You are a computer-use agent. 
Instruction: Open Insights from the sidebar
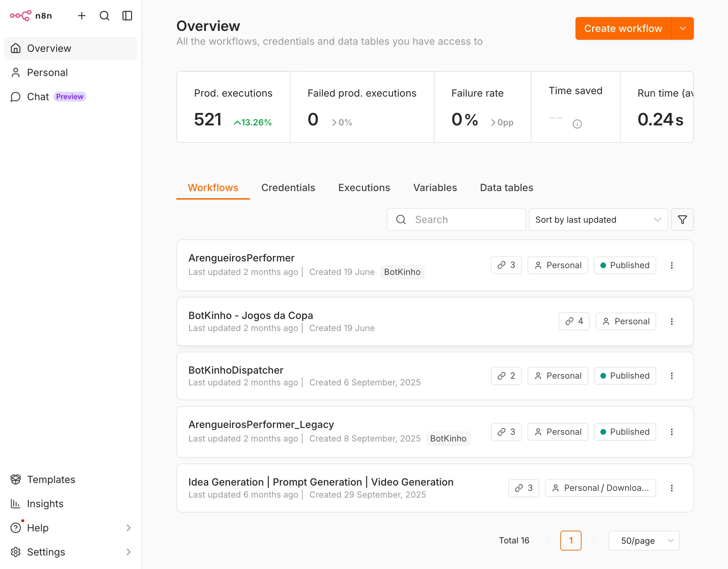tap(71, 504)
